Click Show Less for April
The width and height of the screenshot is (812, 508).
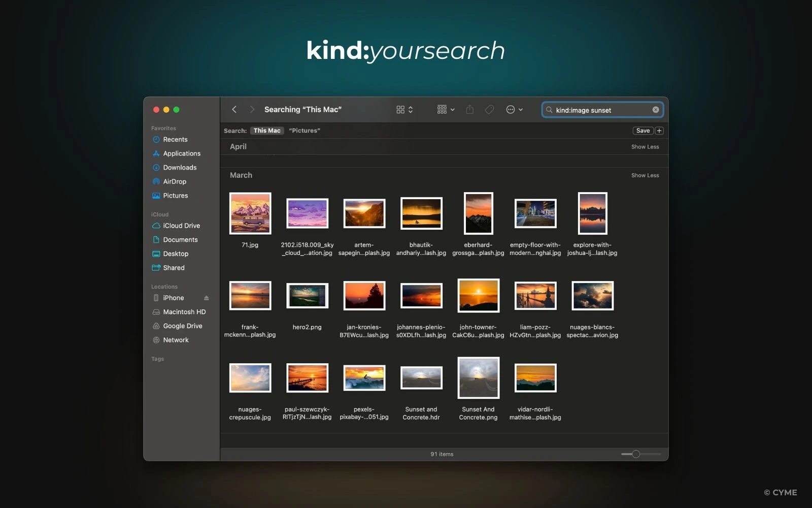click(645, 147)
